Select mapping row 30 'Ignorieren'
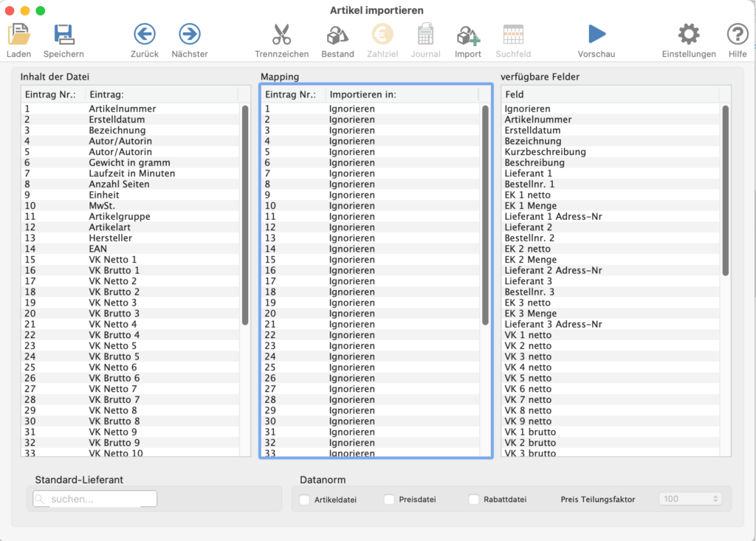The height and width of the screenshot is (541, 756). [x=371, y=421]
